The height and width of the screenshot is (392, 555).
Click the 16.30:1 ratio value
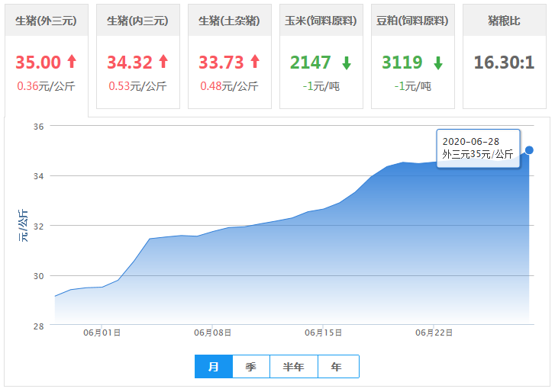(504, 62)
